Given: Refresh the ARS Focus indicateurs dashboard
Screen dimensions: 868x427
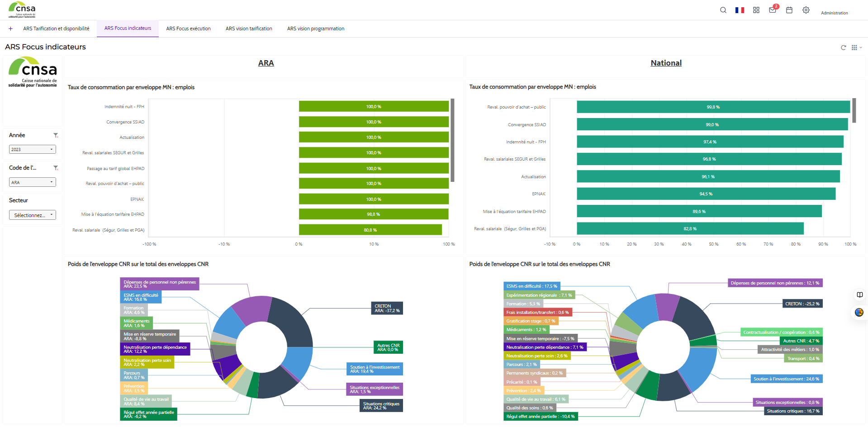Looking at the screenshot, I should 844,47.
